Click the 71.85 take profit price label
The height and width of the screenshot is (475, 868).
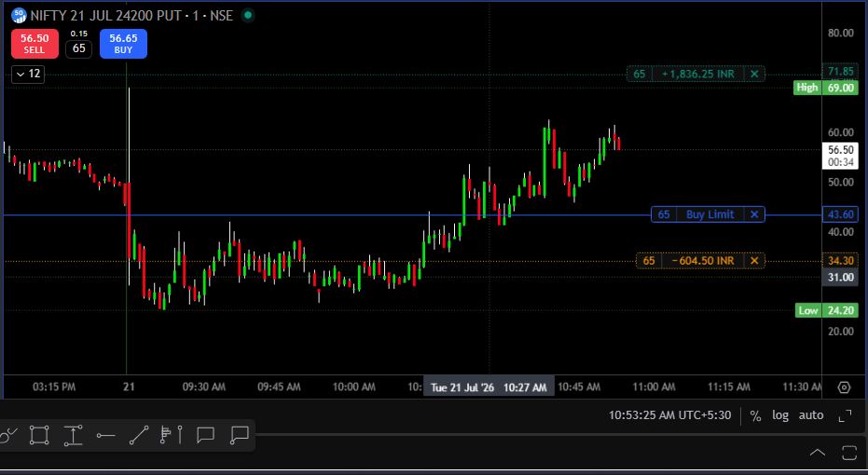(x=840, y=72)
